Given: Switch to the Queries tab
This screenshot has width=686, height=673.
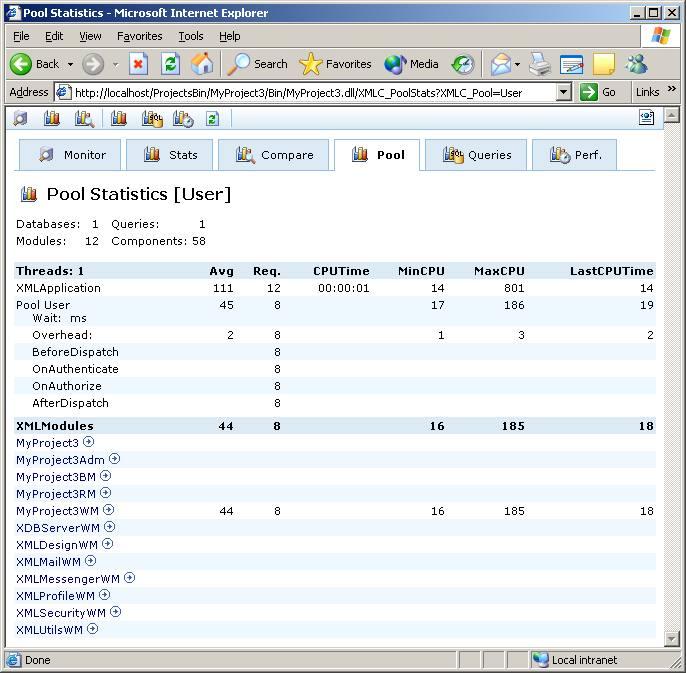Looking at the screenshot, I should [476, 155].
